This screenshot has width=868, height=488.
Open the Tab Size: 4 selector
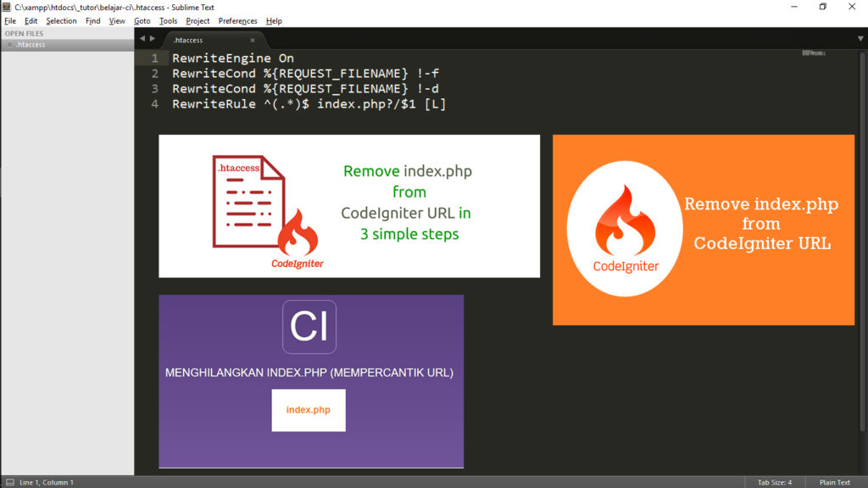coord(774,482)
